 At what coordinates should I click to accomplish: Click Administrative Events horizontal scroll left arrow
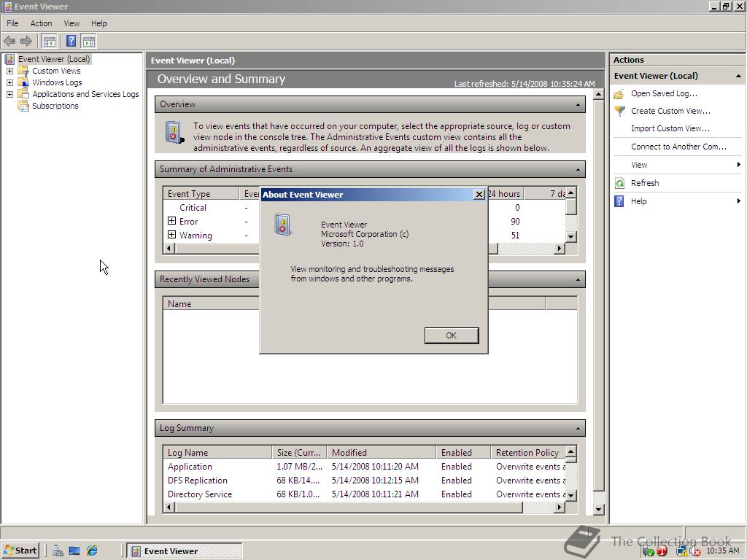pyautogui.click(x=169, y=248)
